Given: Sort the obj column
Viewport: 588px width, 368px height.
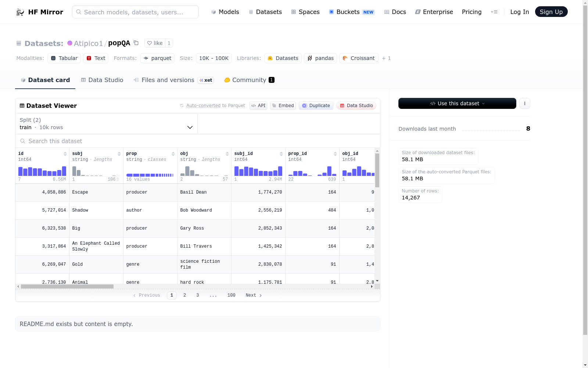Looking at the screenshot, I should tap(227, 154).
